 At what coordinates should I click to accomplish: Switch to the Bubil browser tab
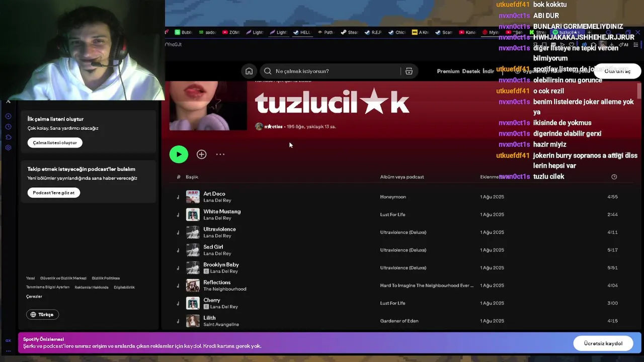(x=184, y=32)
